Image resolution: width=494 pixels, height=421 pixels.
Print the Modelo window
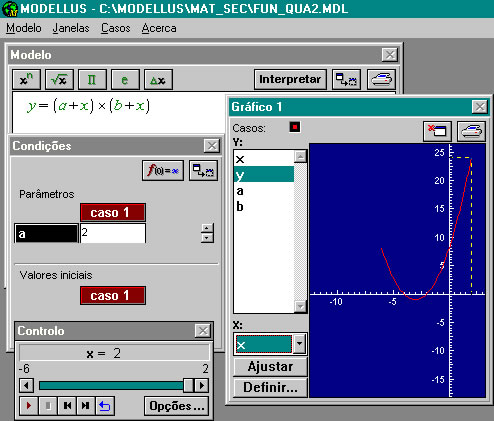[381, 80]
